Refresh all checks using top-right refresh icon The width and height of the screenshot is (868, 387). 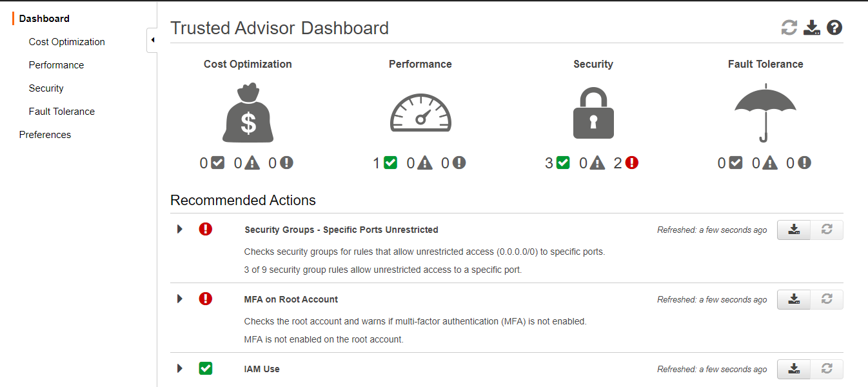tap(789, 28)
